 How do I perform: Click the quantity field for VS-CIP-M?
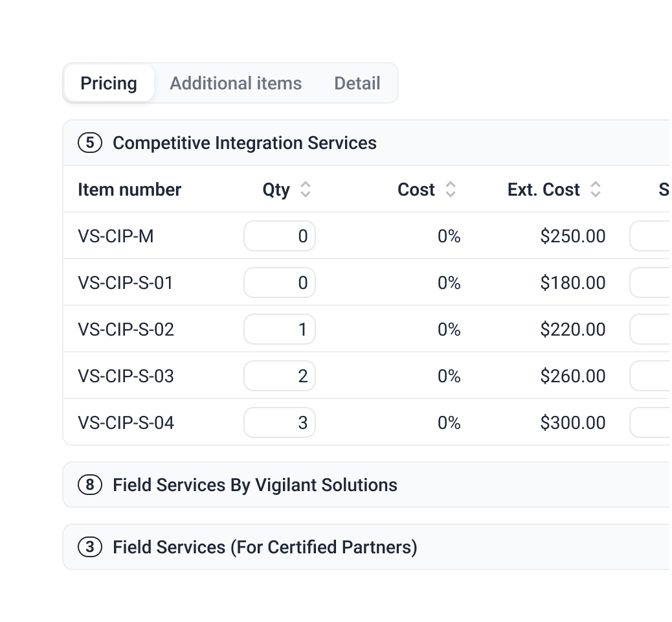(x=279, y=236)
